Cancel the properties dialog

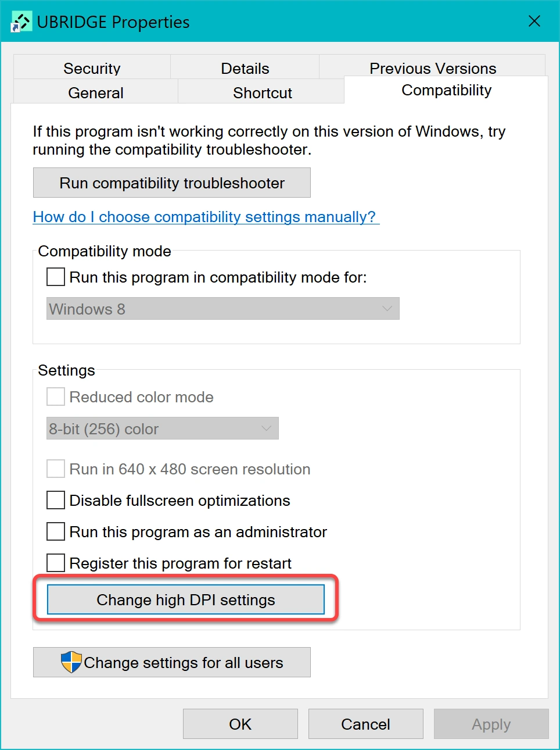[x=365, y=724]
